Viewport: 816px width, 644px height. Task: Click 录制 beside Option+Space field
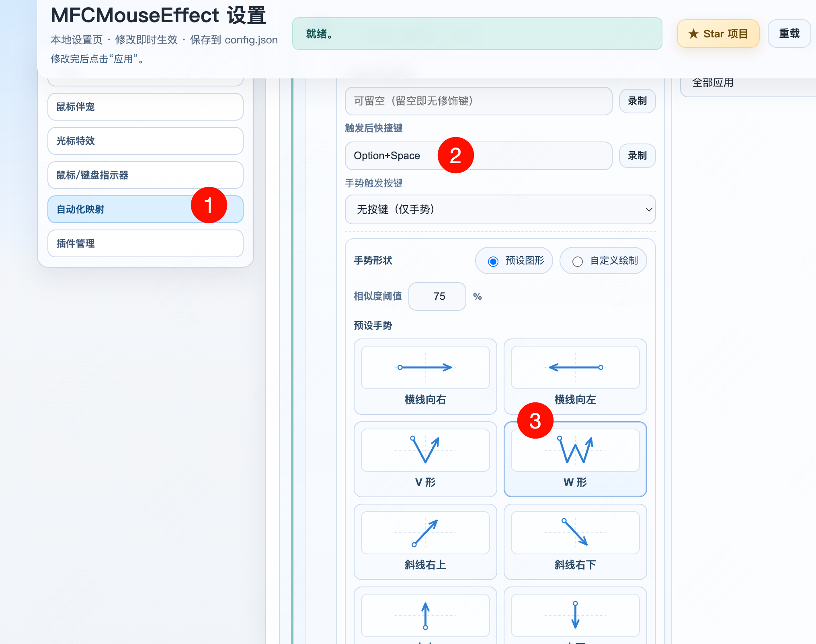637,156
